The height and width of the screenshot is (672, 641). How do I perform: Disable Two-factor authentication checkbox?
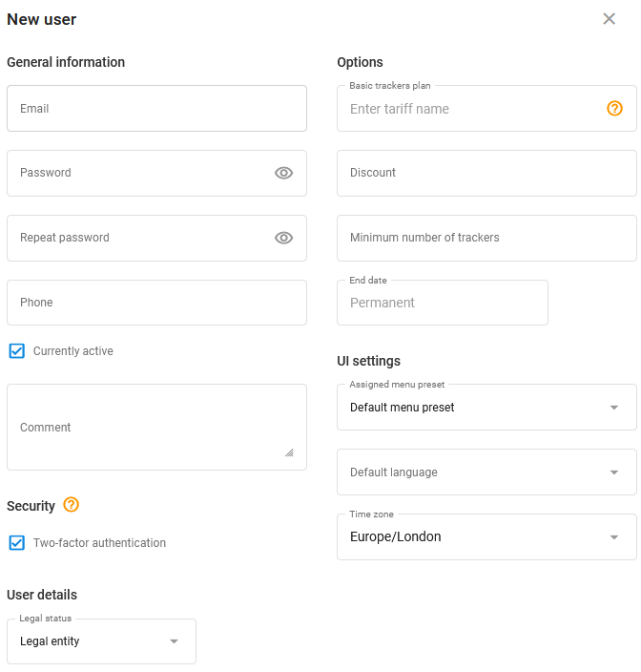pyautogui.click(x=17, y=543)
